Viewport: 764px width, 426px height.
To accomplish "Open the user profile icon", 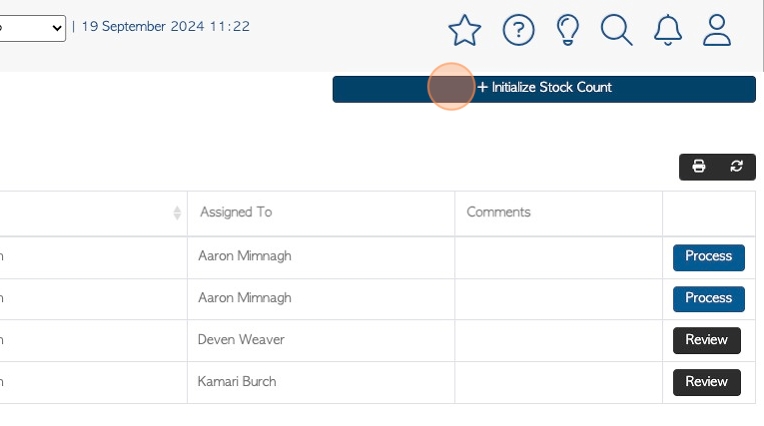I will click(717, 31).
